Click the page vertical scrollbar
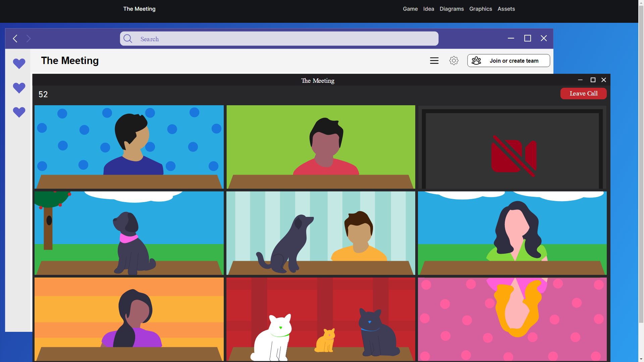 click(641, 168)
